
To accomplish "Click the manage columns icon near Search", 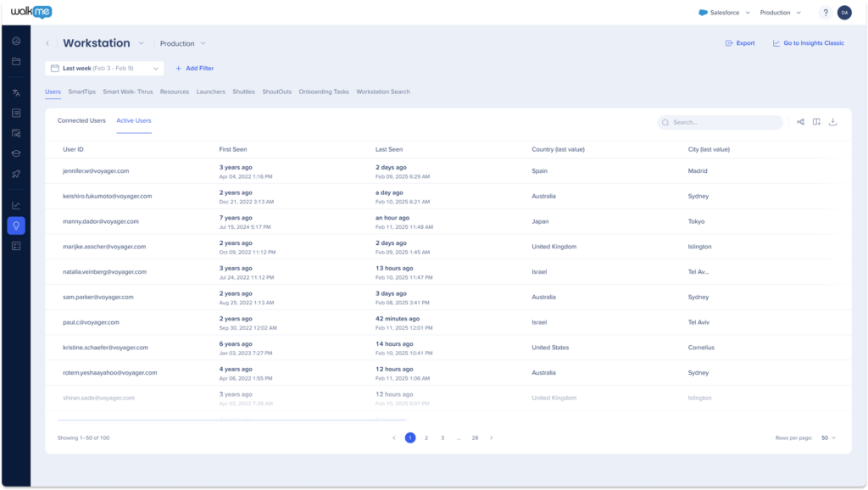I will 816,122.
